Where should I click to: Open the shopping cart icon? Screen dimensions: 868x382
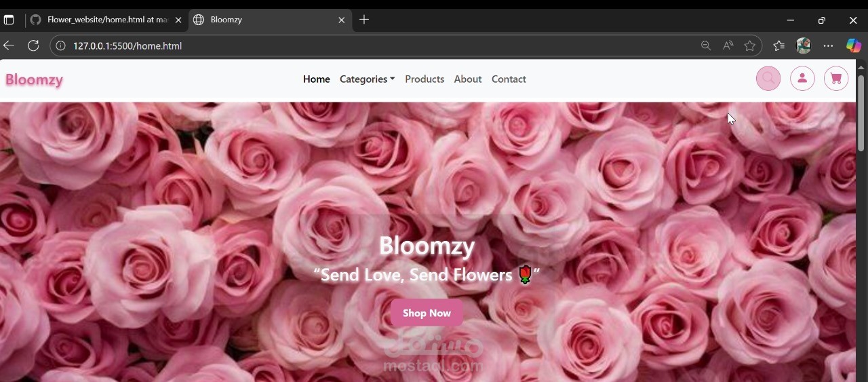pos(836,79)
